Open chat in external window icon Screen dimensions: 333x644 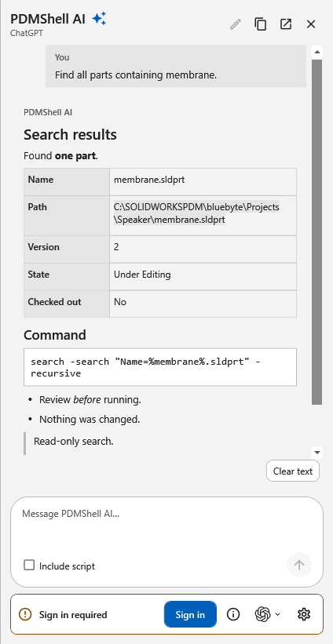coord(286,24)
